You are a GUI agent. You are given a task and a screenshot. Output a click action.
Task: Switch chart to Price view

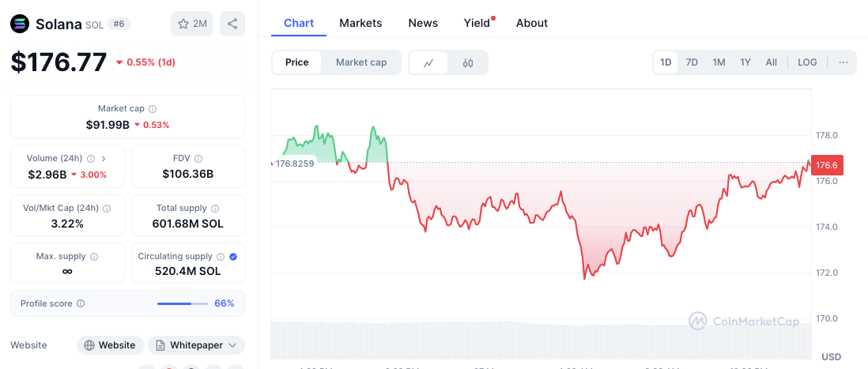click(x=297, y=62)
